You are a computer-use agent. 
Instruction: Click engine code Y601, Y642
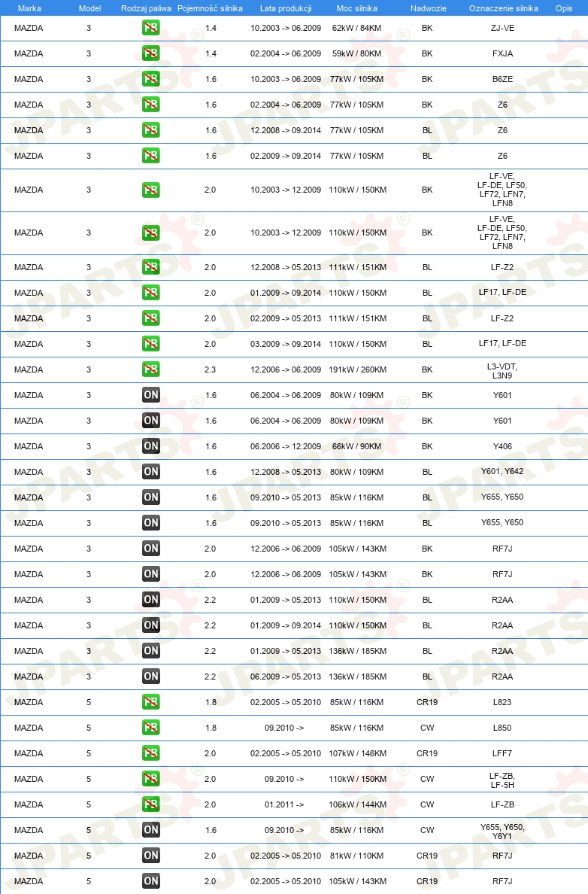(502, 471)
